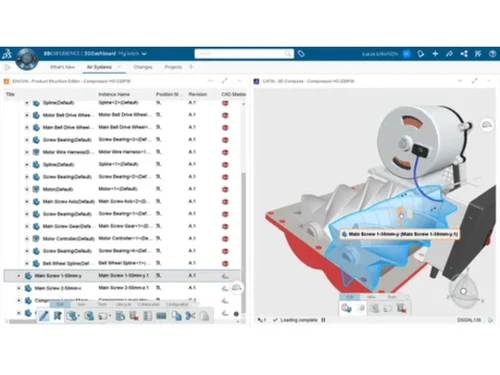Open the My Work dashboard dropdown
Viewport: 500px width, 375px height.
point(144,54)
